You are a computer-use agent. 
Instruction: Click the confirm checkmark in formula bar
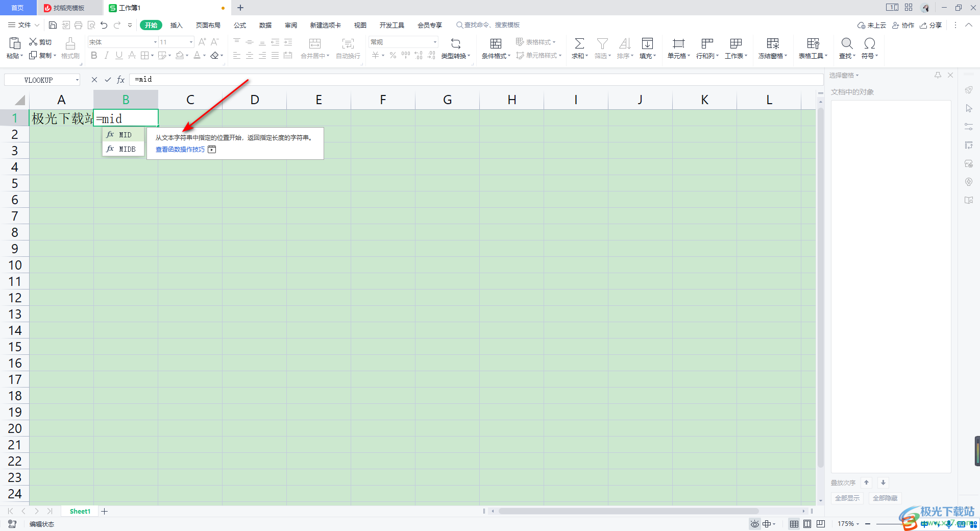108,80
